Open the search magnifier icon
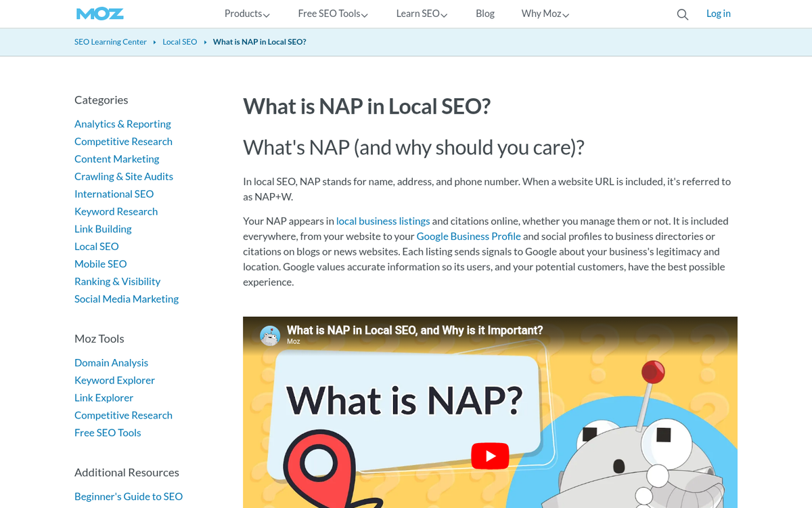This screenshot has height=508, width=812. tap(683, 14)
